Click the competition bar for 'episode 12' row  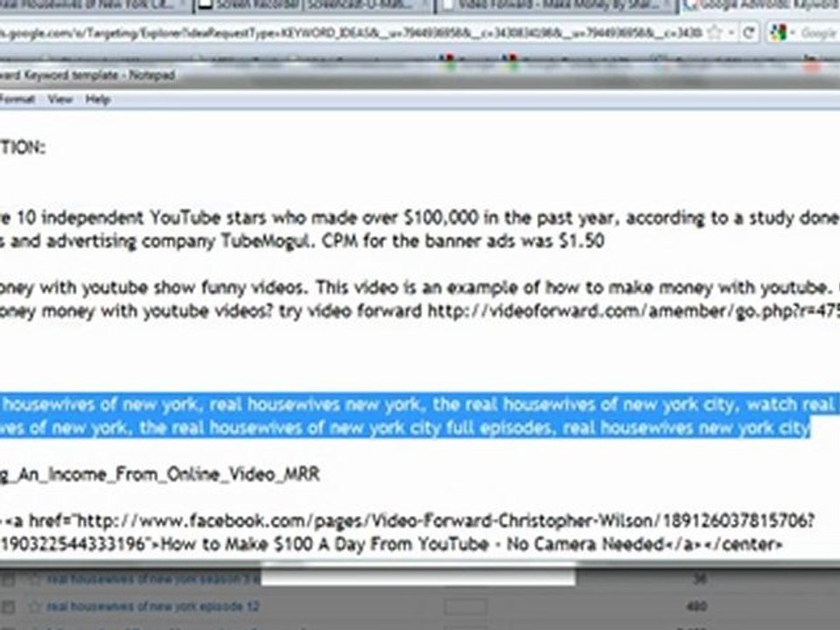tap(465, 607)
